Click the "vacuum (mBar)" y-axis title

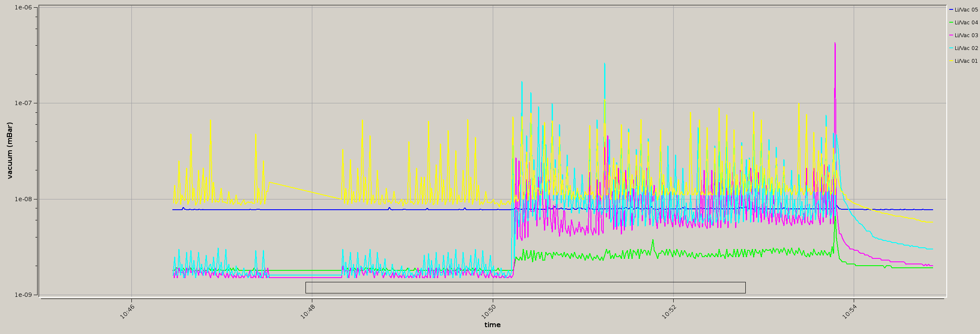(x=9, y=150)
